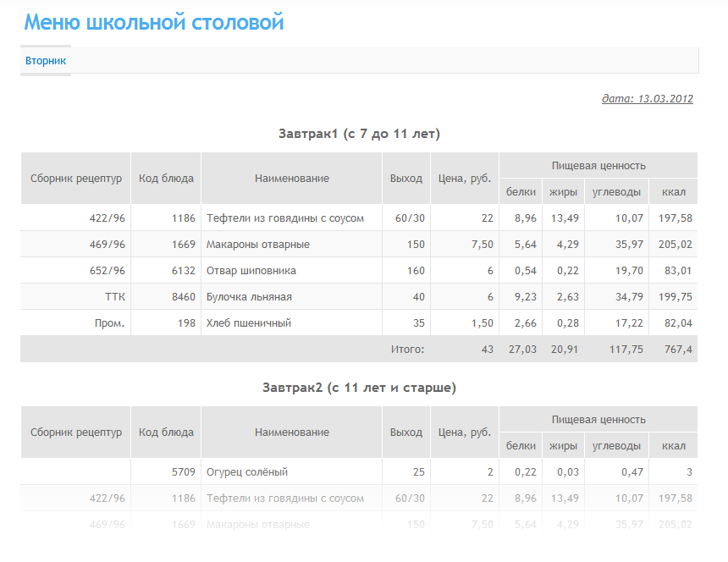This screenshot has height=562, width=728.
Task: Click dish code 8460 cell
Action: point(182,297)
